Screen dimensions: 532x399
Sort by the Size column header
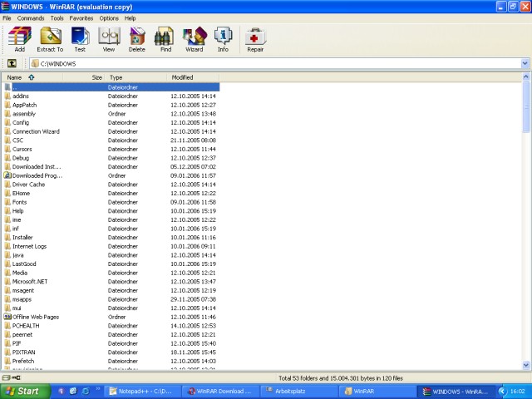point(83,77)
